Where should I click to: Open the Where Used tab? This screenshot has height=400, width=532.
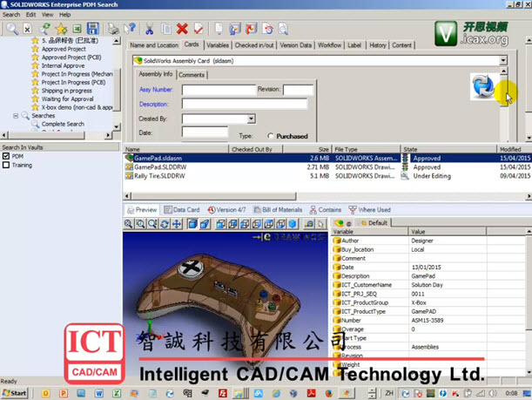tap(369, 210)
